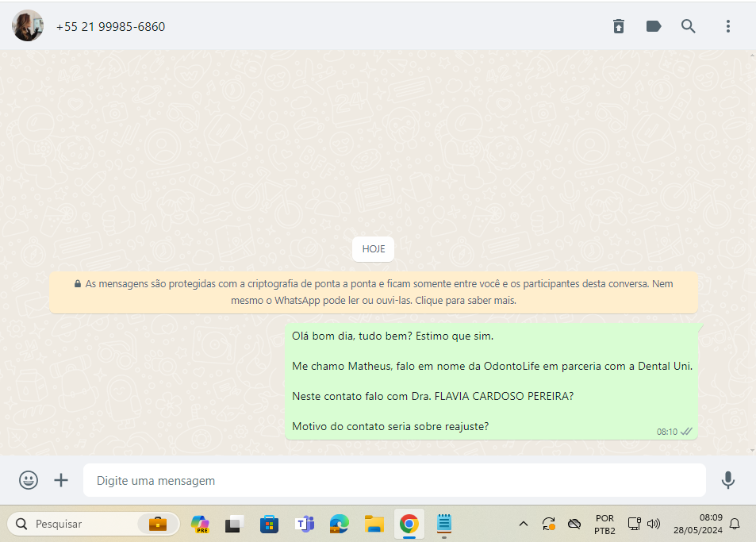Switch to Google Chrome on the taskbar

coord(409,524)
